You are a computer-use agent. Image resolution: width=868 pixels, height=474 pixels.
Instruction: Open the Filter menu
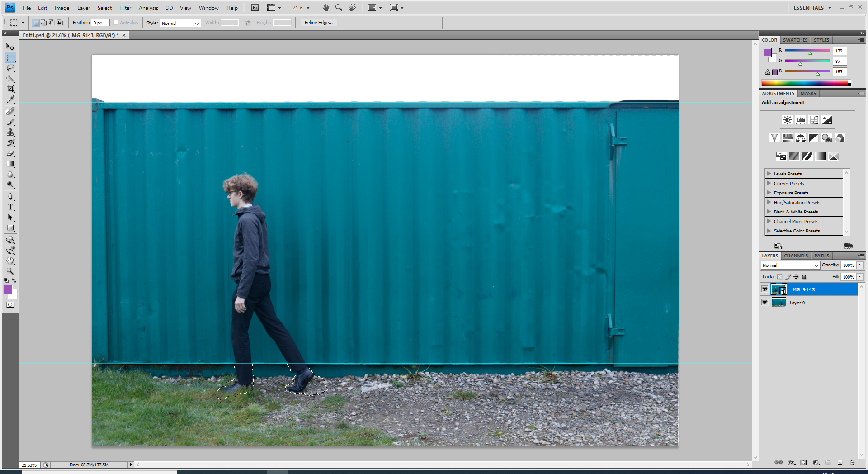pyautogui.click(x=125, y=8)
